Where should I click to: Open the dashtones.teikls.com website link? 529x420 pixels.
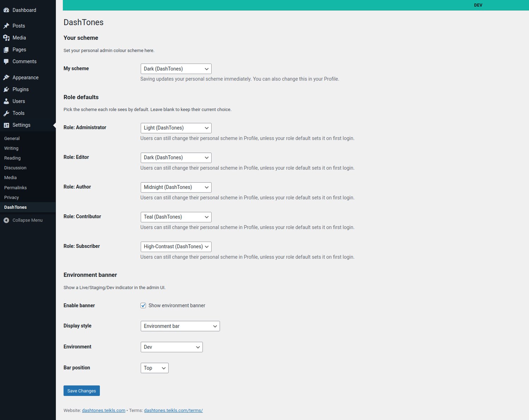click(104, 410)
